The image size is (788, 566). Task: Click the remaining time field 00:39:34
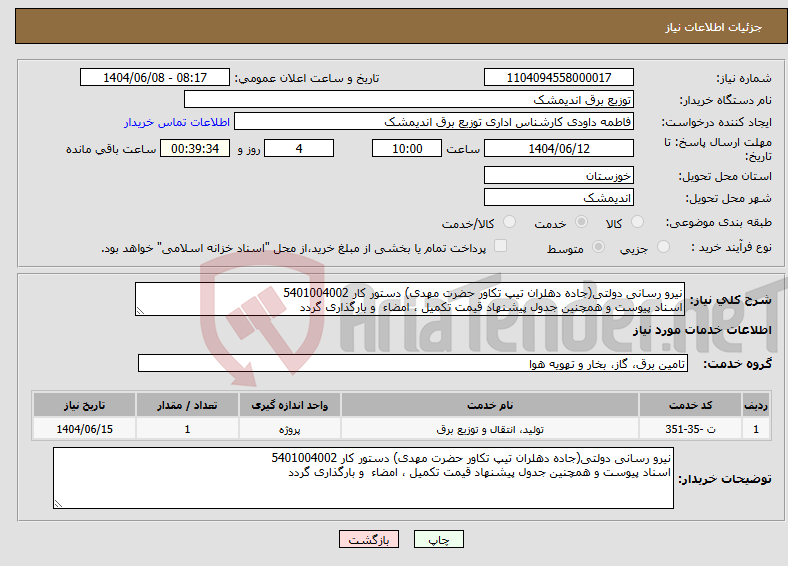[x=195, y=148]
